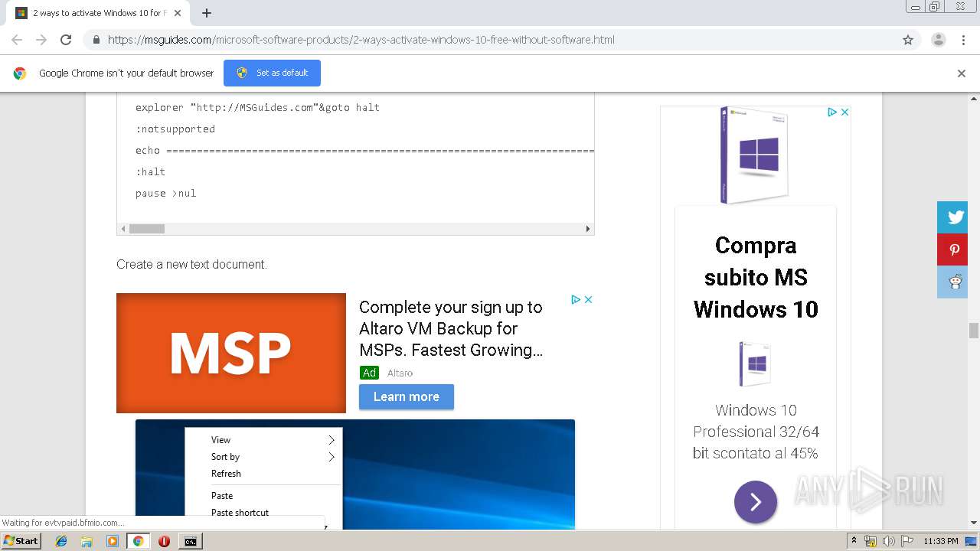Click 'View' in the context menu screenshot
Viewport: 980px width, 551px height.
[220, 440]
